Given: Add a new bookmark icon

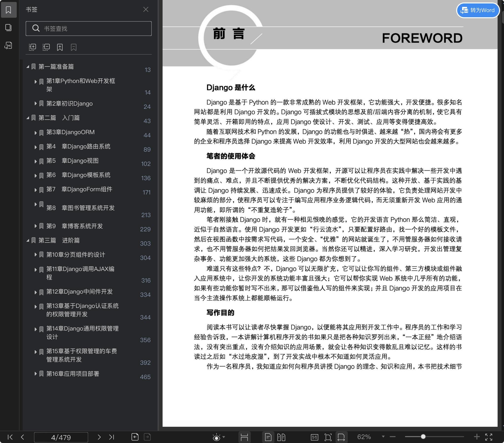Looking at the screenshot, I should (x=60, y=47).
